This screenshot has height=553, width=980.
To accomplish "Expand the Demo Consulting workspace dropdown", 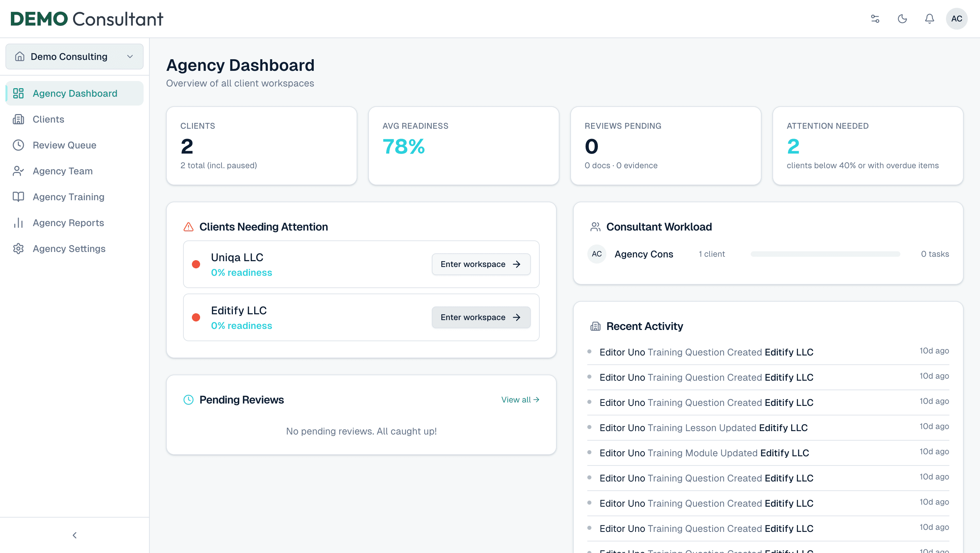I will point(75,56).
